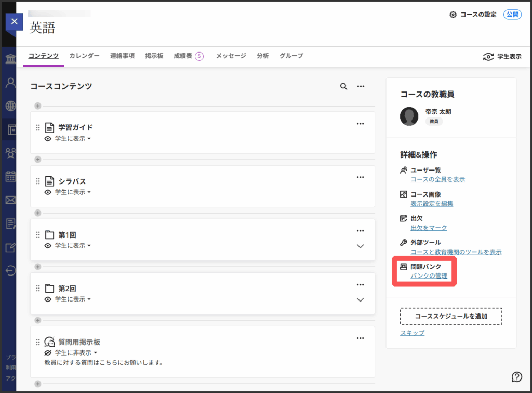This screenshot has width=532, height=393.
Task: Expand the 第2回 folder chevron
Action: (361, 299)
